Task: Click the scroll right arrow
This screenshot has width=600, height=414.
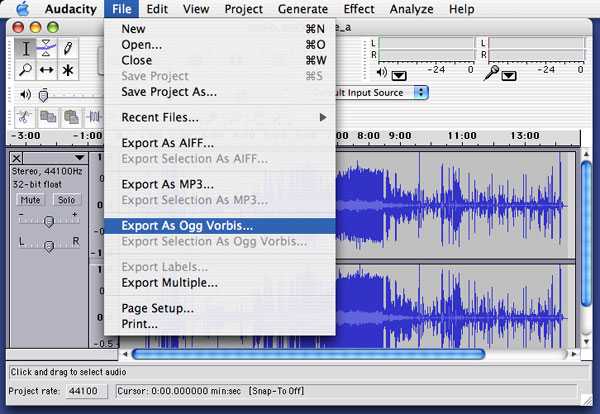Action: (x=574, y=354)
